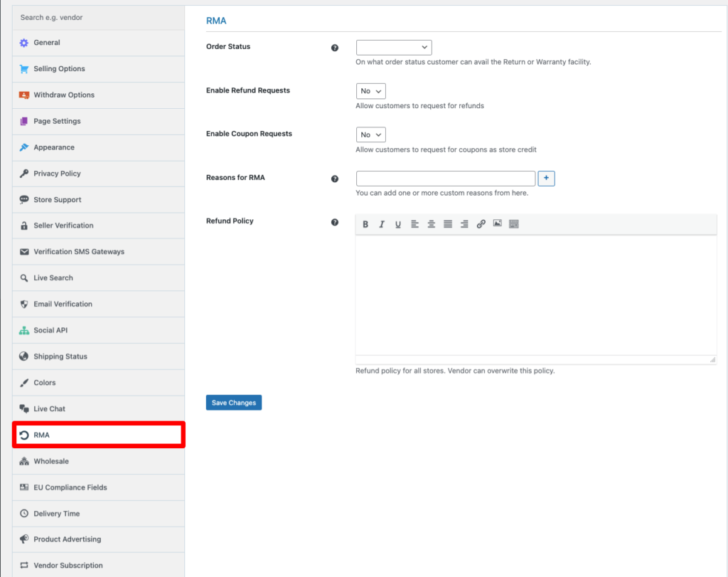Select the RMA settings tab
This screenshot has width=728, height=577.
click(x=98, y=435)
